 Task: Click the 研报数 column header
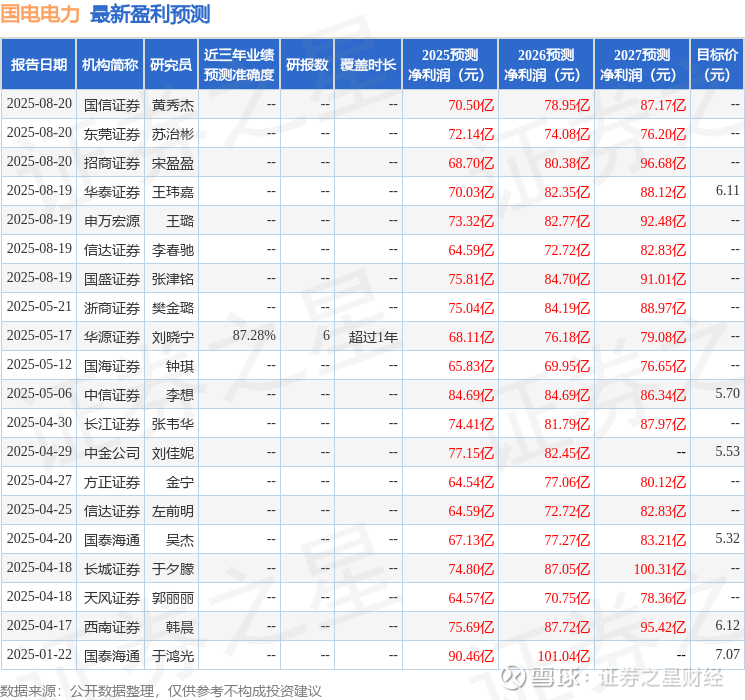pyautogui.click(x=307, y=64)
